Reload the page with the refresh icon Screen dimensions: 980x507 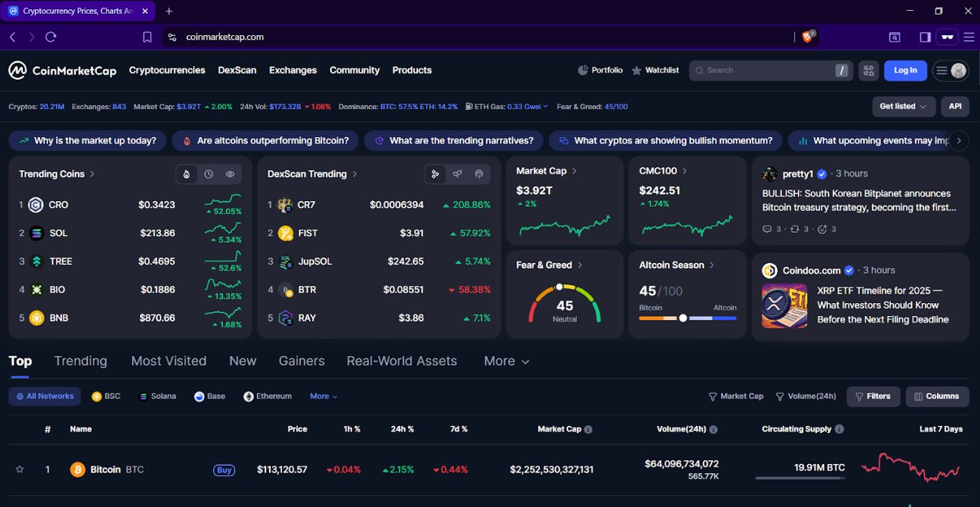click(x=50, y=37)
